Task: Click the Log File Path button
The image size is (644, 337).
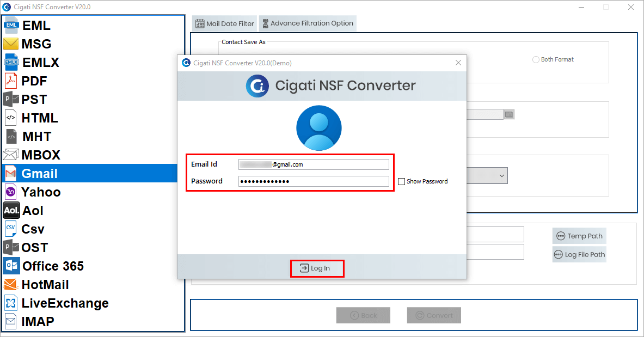Action: pyautogui.click(x=579, y=254)
